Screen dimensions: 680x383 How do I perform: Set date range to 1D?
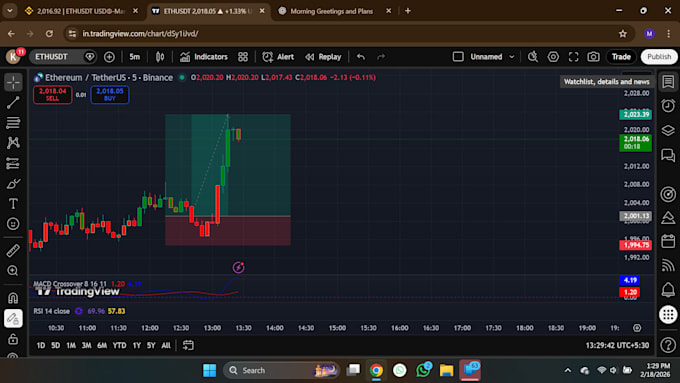coord(41,345)
